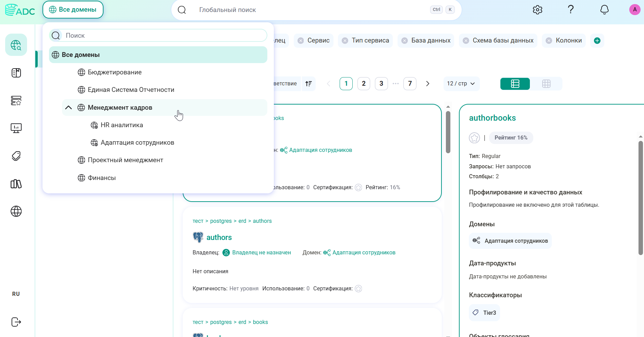Screen dimensions: 644x337
Task: Open the 12 / стр page-size dropdown
Action: tap(461, 84)
